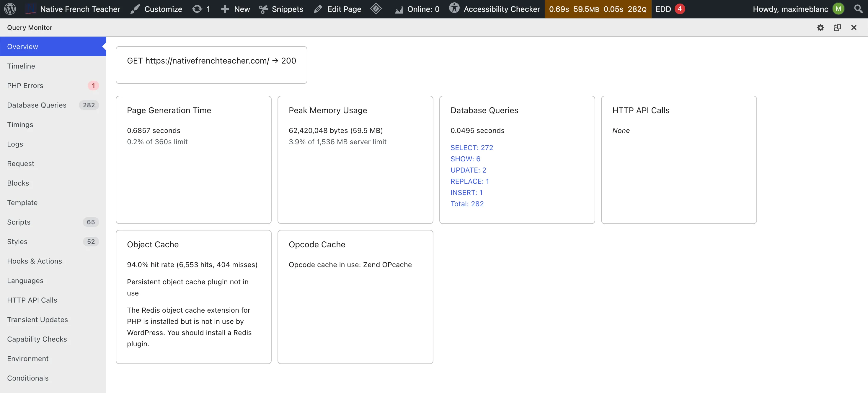Show the Timings panel

point(53,125)
